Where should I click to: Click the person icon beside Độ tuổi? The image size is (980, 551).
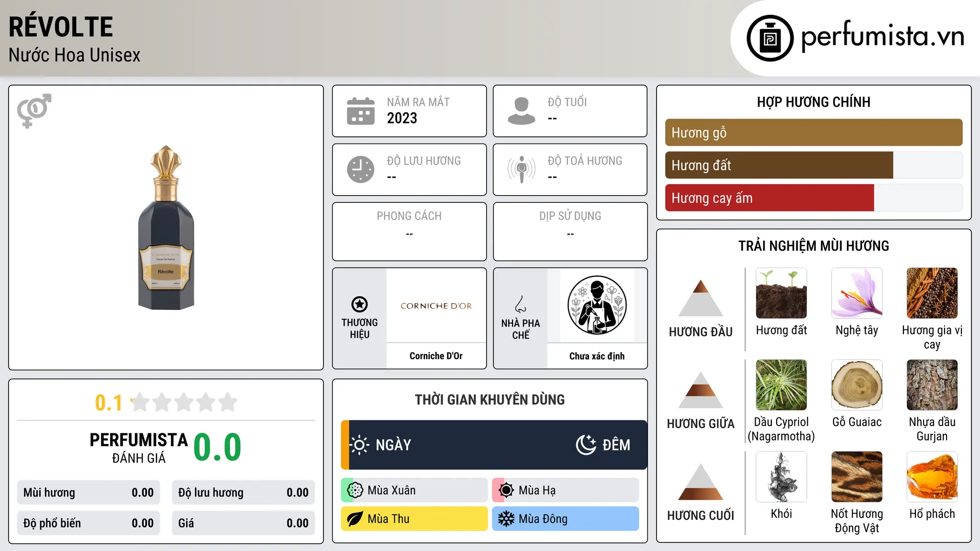pos(521,111)
